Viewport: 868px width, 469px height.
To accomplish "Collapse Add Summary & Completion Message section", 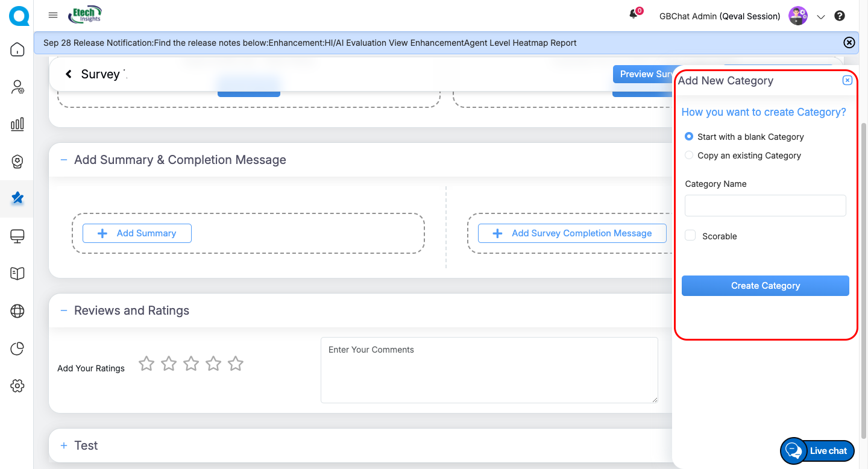I will 64,160.
